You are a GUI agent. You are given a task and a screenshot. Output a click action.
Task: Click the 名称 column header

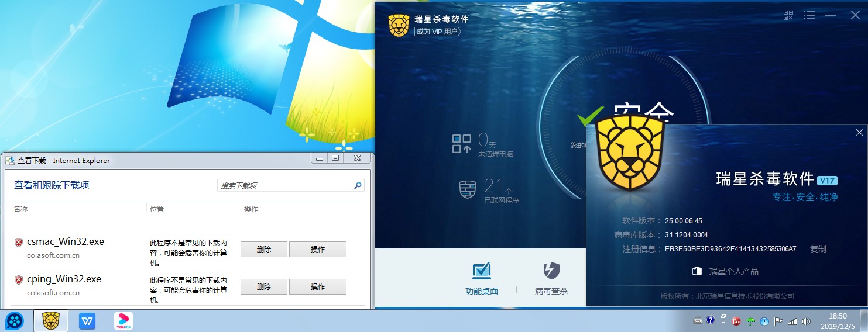pos(20,209)
